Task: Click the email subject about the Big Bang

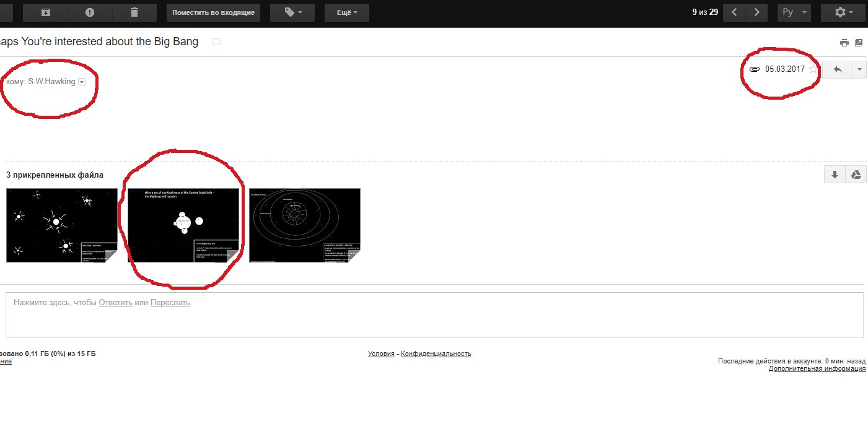Action: coord(99,42)
